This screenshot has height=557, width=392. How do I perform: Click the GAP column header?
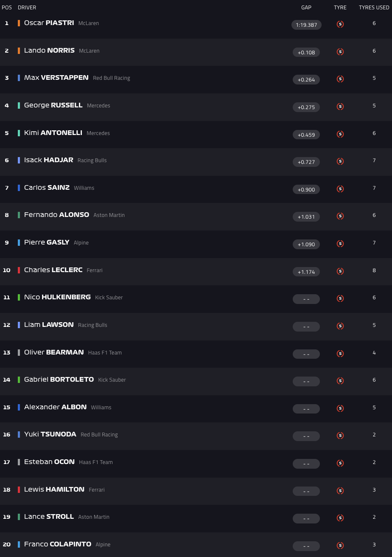point(306,8)
